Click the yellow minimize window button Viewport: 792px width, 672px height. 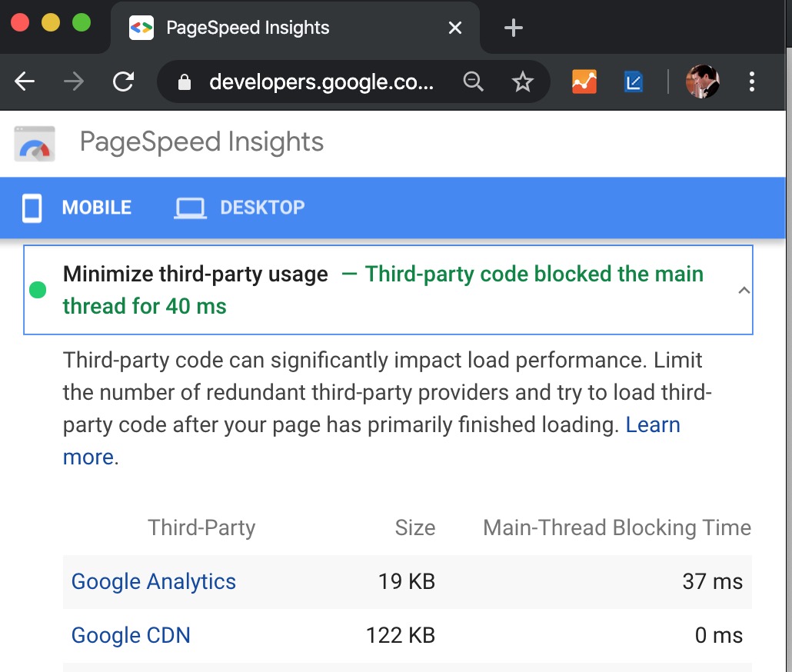coord(51,23)
